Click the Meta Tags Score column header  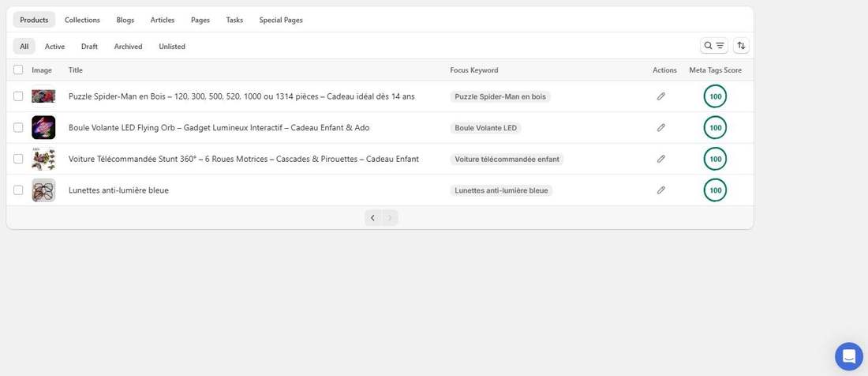coord(715,70)
